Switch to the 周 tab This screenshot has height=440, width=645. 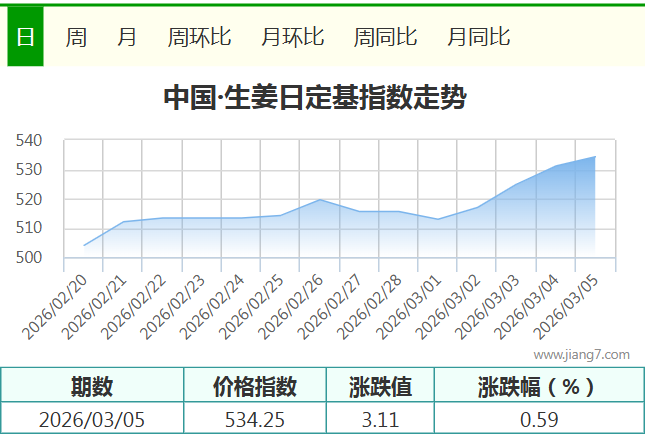click(76, 37)
